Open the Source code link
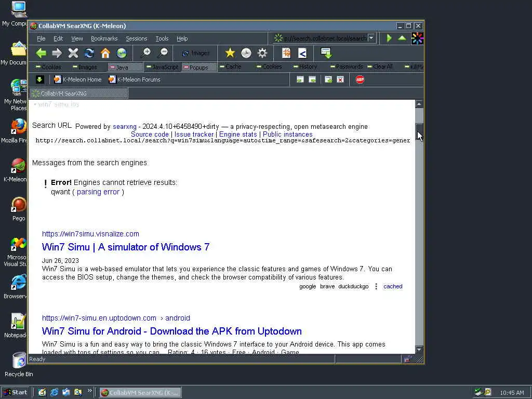The height and width of the screenshot is (399, 532). 150,135
